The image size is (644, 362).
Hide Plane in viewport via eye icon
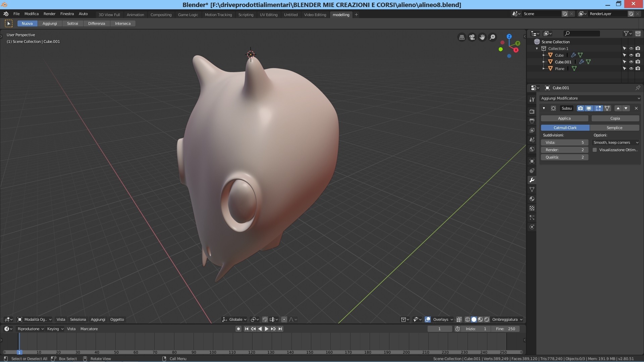click(631, 68)
